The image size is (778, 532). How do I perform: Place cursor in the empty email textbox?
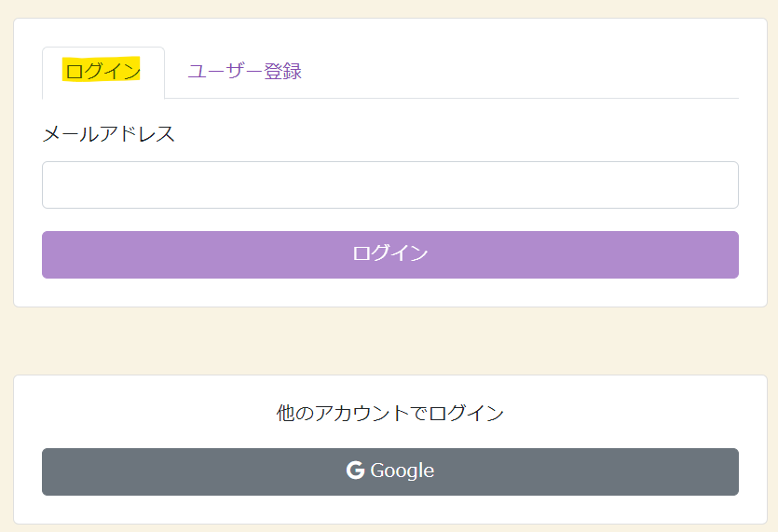[390, 184]
